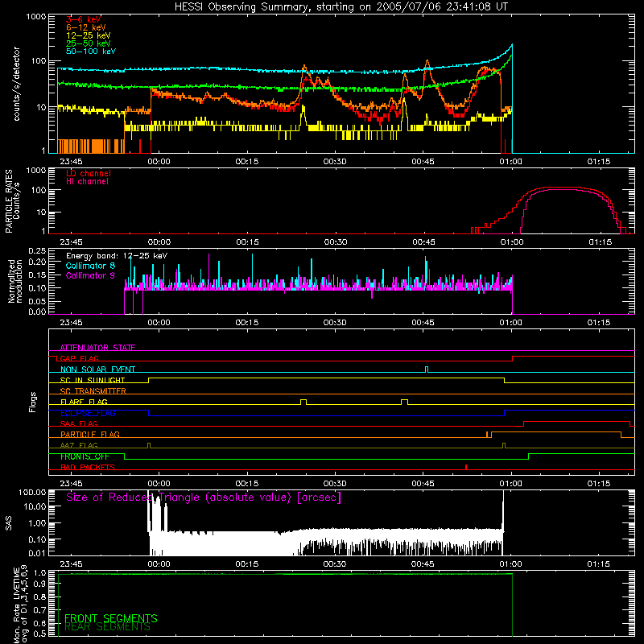644x644 pixels.
Task: Click the counts/s/detector axis label
Action: [x=17, y=84]
